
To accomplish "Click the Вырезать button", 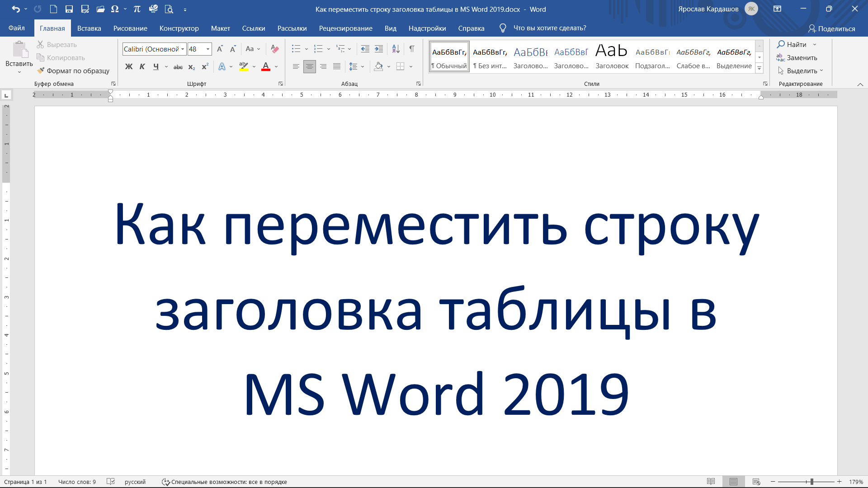I will (57, 44).
